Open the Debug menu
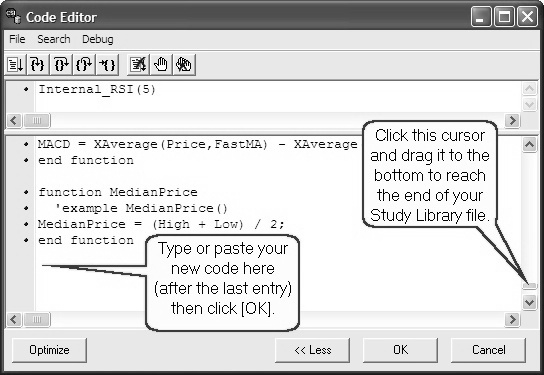Screen dimensions: 544x375 pos(97,39)
